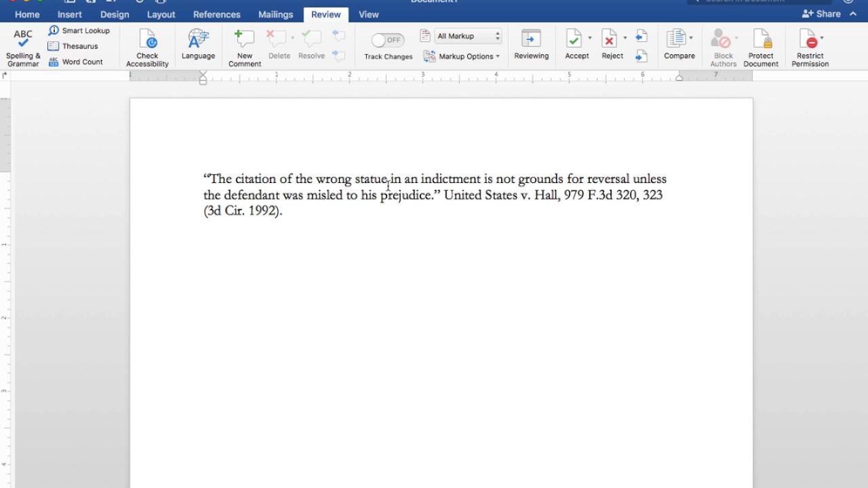Click the word "reversal" in the document
Screen dimensions: 868x488
pos(608,179)
